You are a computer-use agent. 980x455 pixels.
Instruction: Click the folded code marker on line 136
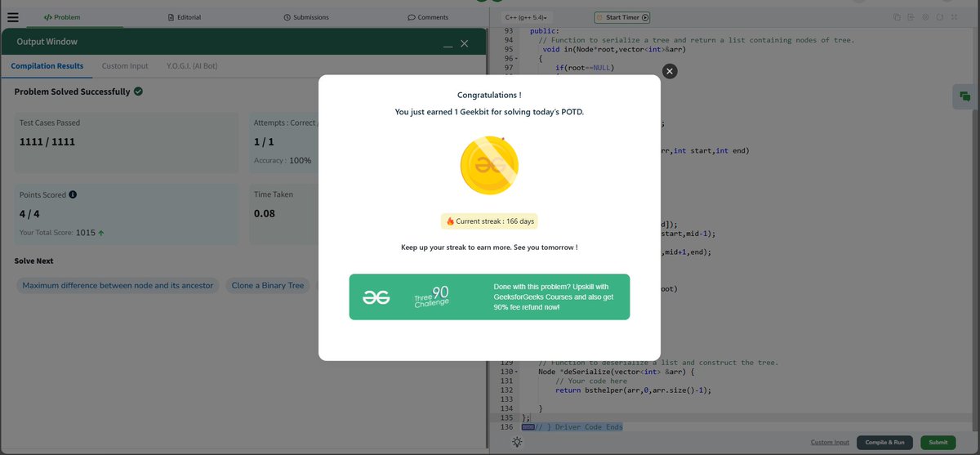(528, 426)
